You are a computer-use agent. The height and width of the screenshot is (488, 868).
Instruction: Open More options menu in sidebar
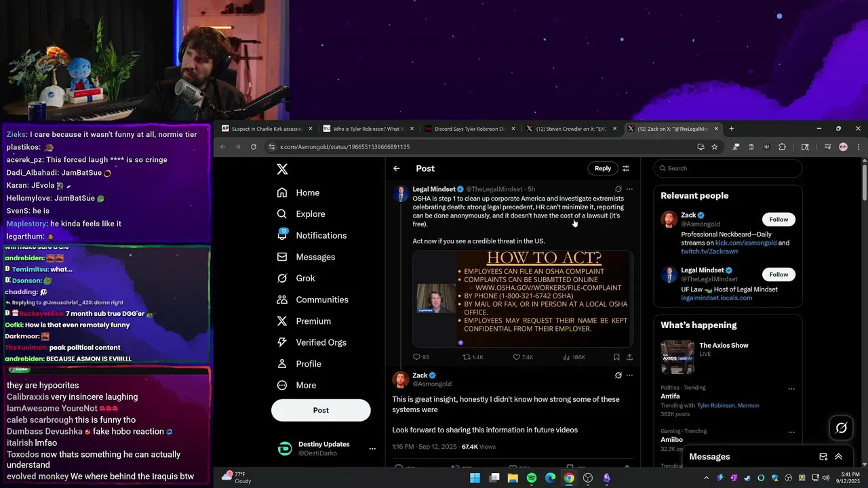296,385
